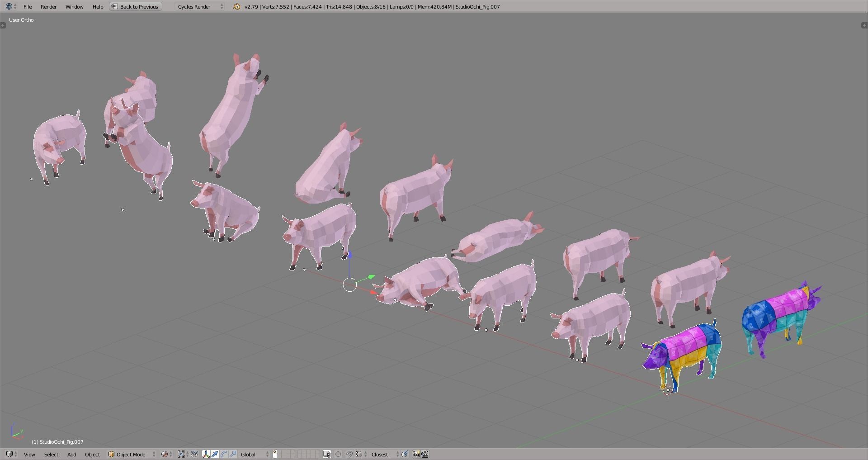
Task: Expand the left tool shelf plus
Action: (x=3, y=25)
